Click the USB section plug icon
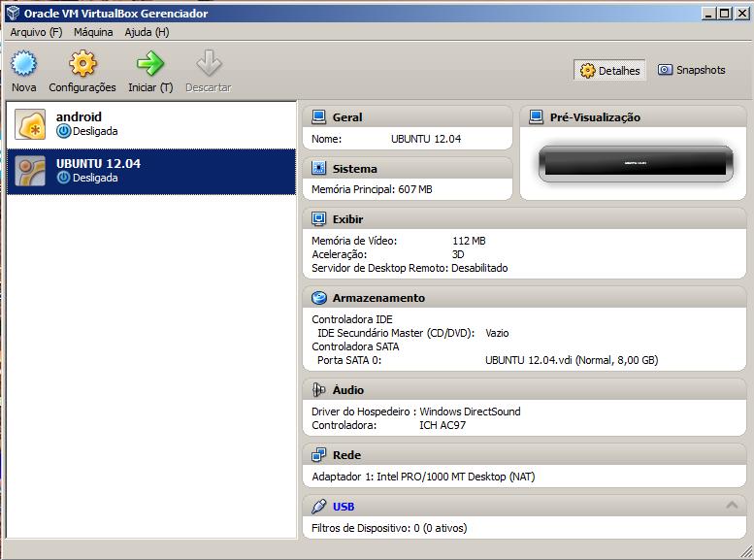This screenshot has height=560, width=754. click(x=318, y=507)
